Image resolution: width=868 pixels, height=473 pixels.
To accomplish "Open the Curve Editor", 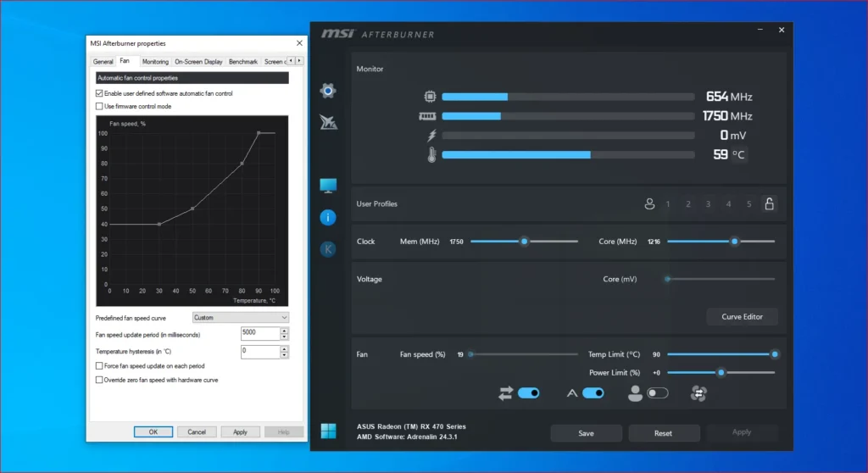I will pyautogui.click(x=742, y=317).
